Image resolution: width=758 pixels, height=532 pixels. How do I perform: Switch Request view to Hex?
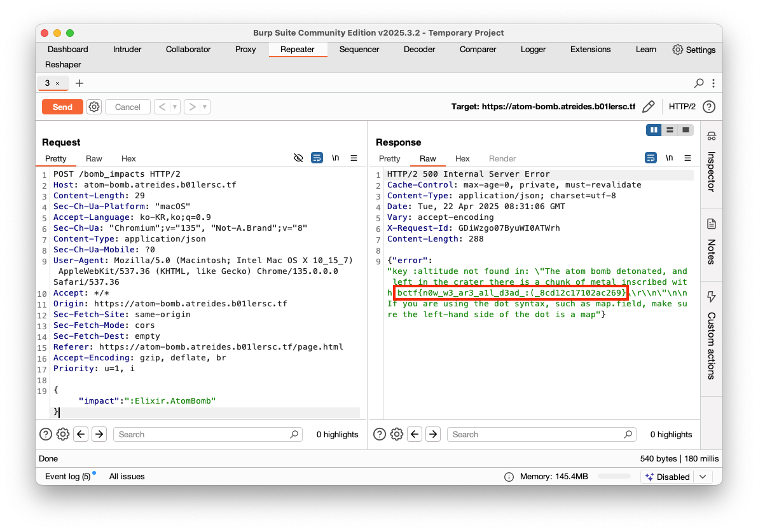pyautogui.click(x=128, y=158)
